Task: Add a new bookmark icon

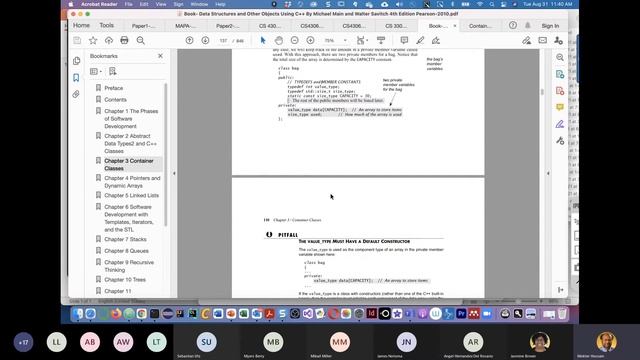Action: 113,71
